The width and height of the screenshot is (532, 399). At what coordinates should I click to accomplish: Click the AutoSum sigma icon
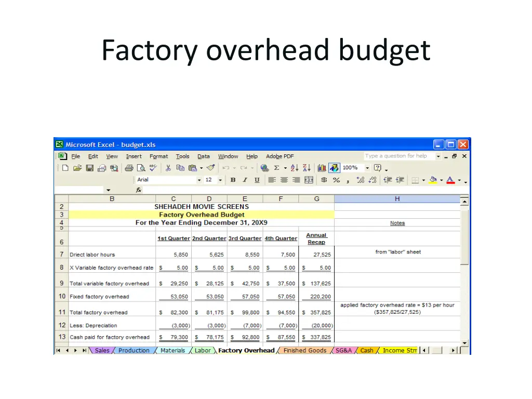point(276,168)
